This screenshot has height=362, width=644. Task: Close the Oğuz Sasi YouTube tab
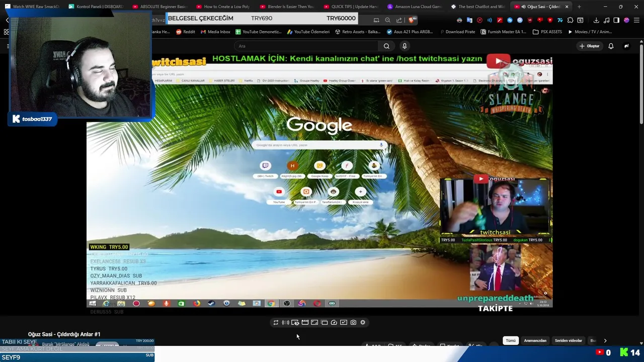(x=567, y=7)
